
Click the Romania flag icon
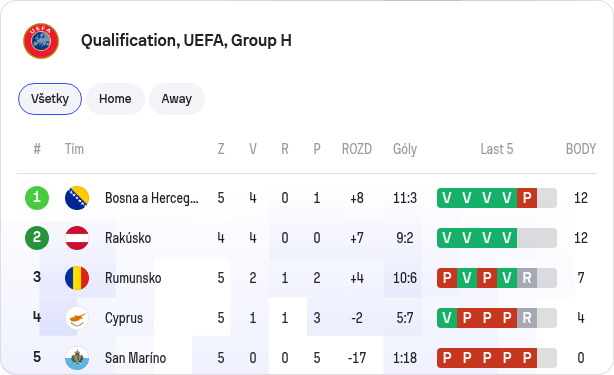tap(77, 278)
